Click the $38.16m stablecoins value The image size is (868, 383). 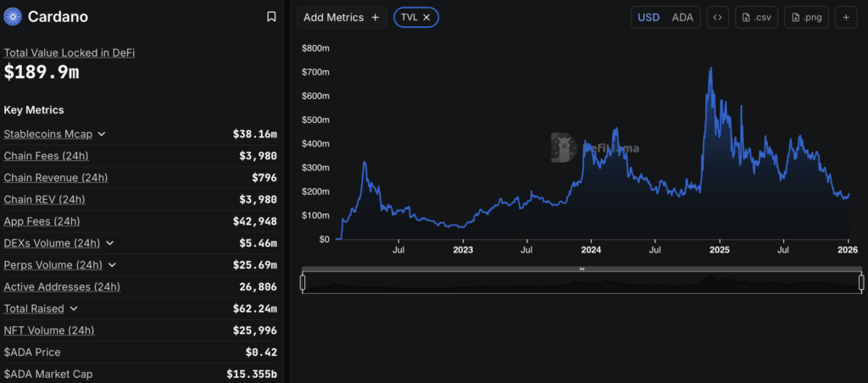254,134
